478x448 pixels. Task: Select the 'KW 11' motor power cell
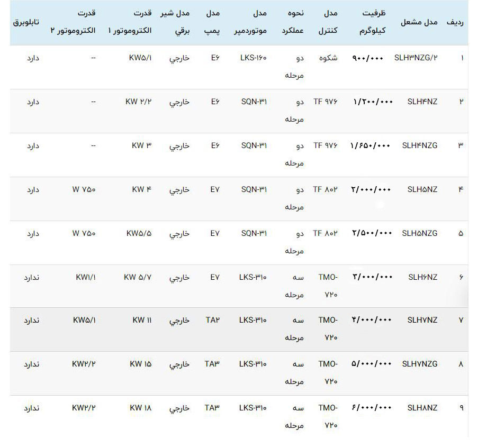pyautogui.click(x=141, y=320)
